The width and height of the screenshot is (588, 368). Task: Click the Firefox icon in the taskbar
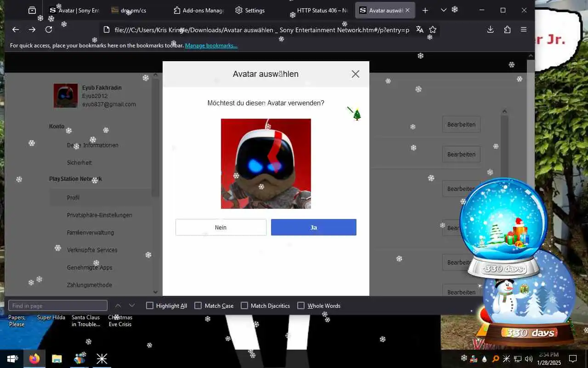point(34,359)
